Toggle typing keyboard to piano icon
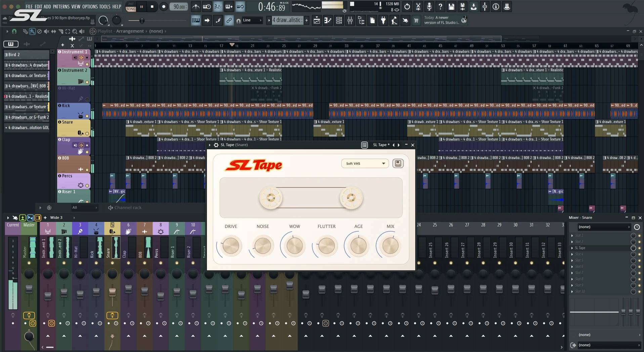644x352 pixels. pyautogui.click(x=196, y=21)
